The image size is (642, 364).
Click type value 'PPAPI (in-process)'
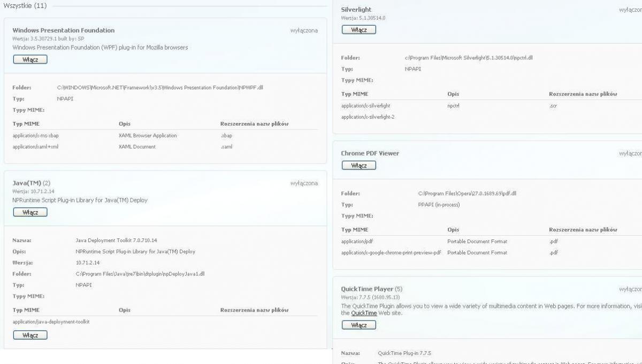tap(439, 205)
